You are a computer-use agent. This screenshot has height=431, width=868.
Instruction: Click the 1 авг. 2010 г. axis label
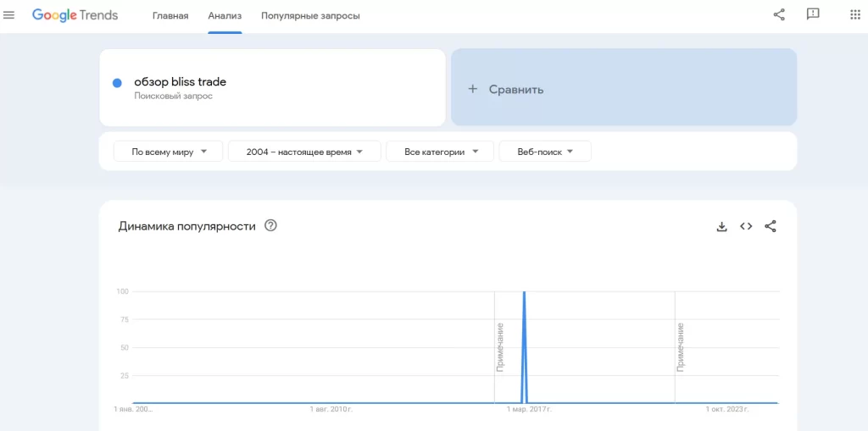331,410
